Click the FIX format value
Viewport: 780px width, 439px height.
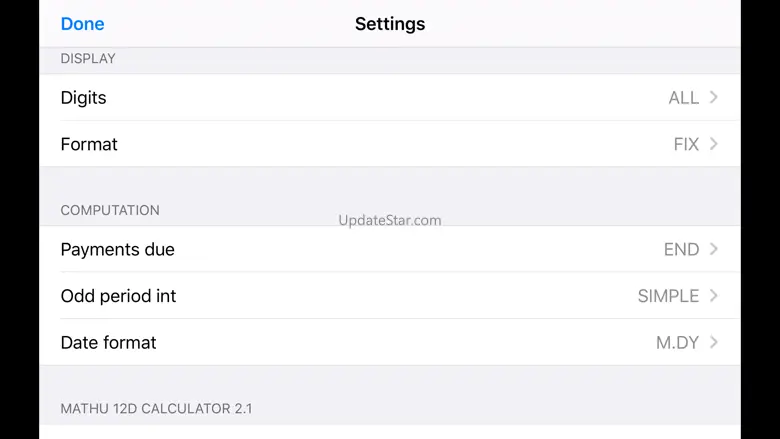click(x=686, y=144)
